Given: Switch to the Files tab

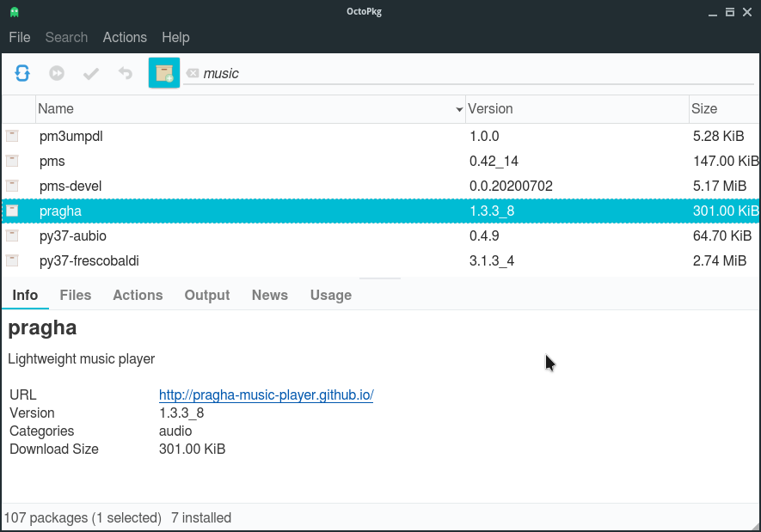Looking at the screenshot, I should tap(75, 295).
